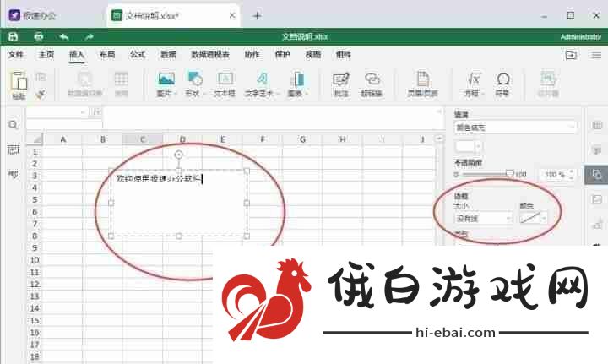Open chart settings icon in right sidebar
The image size is (608, 364).
597,225
